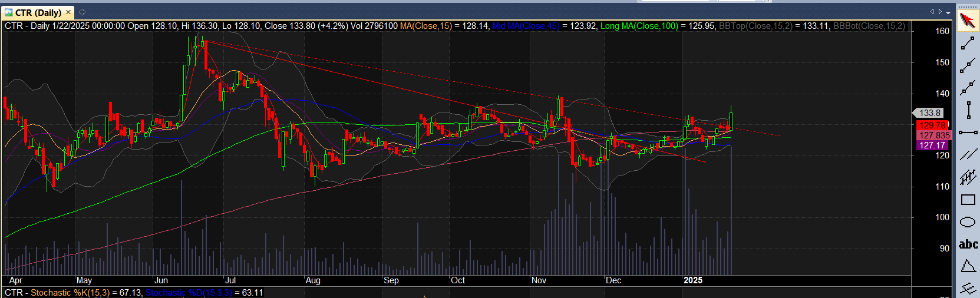The width and height of the screenshot is (980, 298).
Task: Activate the abc text annotation tool
Action: coord(968,244)
